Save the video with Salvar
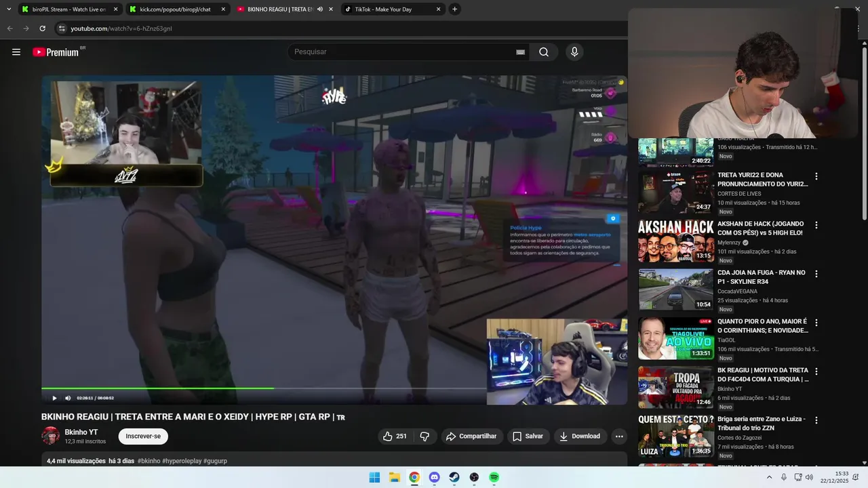This screenshot has width=868, height=488. tap(528, 436)
